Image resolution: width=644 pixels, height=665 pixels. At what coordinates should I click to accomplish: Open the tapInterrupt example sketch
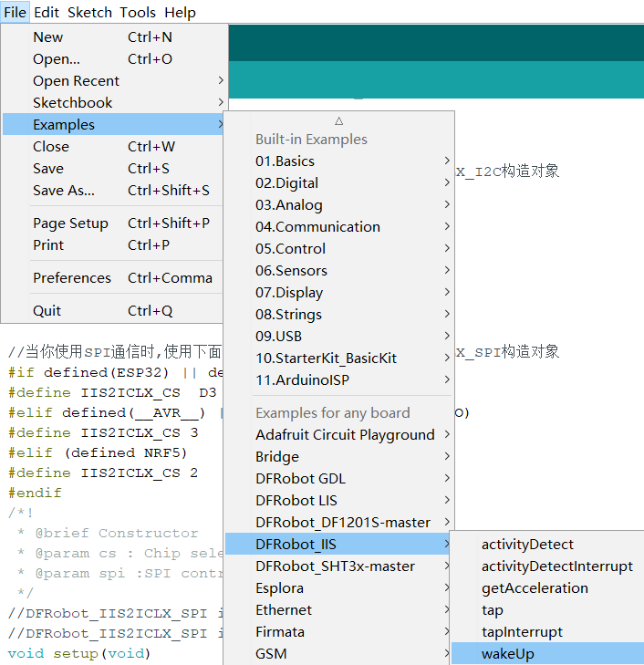pyautogui.click(x=547, y=632)
